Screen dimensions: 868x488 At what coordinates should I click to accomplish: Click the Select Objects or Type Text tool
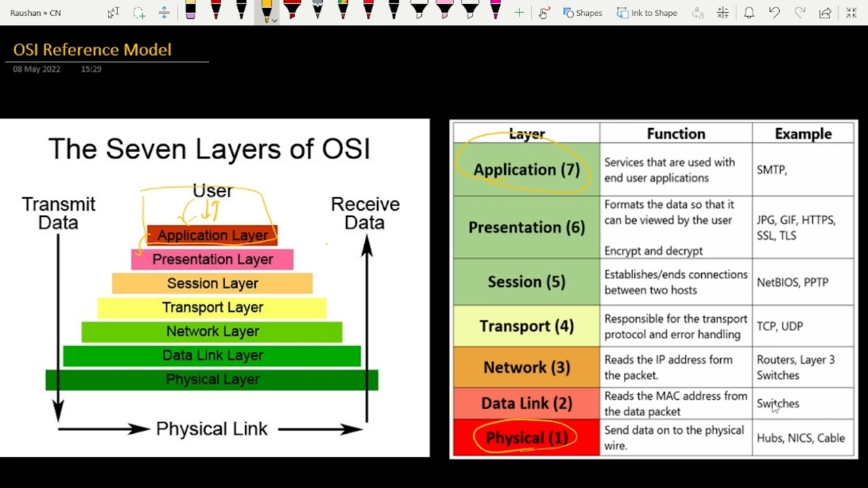(x=113, y=13)
